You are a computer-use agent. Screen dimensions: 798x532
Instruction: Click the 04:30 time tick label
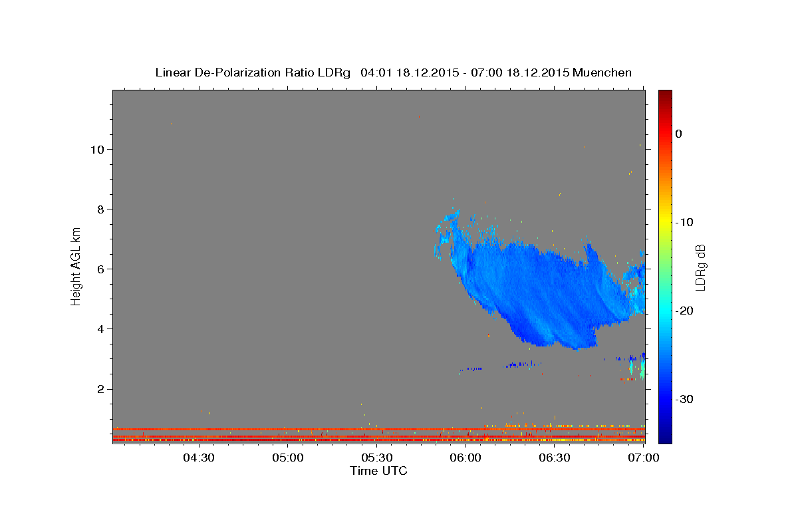(x=199, y=458)
